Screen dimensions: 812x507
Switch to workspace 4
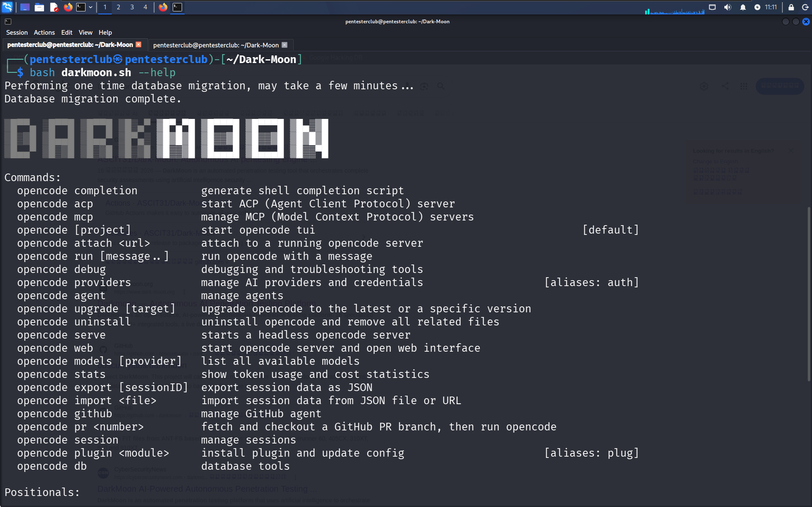click(x=145, y=7)
